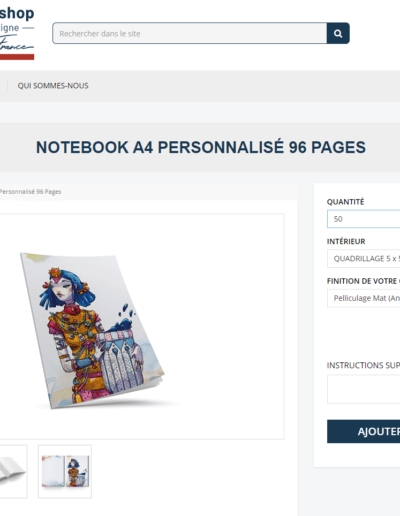This screenshot has width=400, height=516.
Task: Click the INTÉRIEUR field label
Action: 346,241
